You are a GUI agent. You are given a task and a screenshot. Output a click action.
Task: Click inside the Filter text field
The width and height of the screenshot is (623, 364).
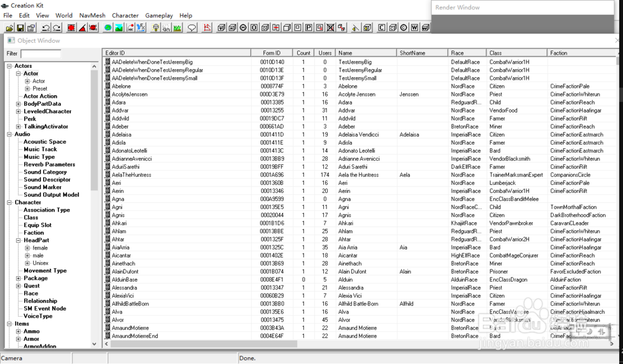[x=41, y=54]
